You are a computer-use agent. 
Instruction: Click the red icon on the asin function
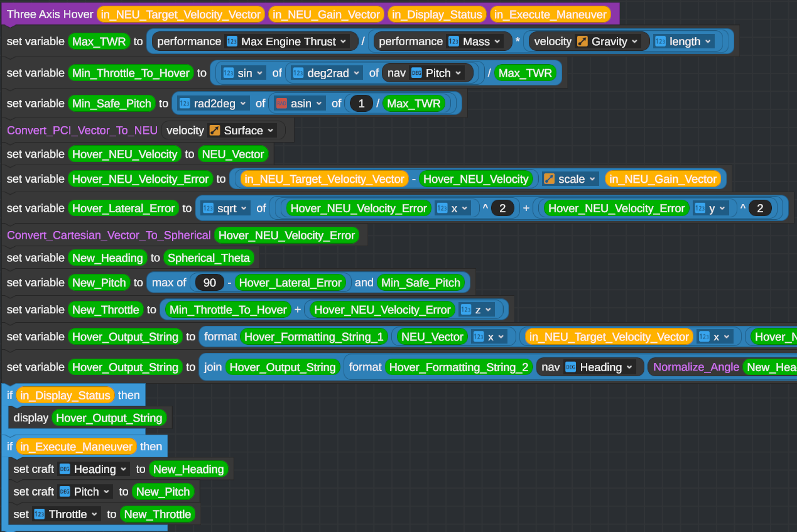(281, 103)
